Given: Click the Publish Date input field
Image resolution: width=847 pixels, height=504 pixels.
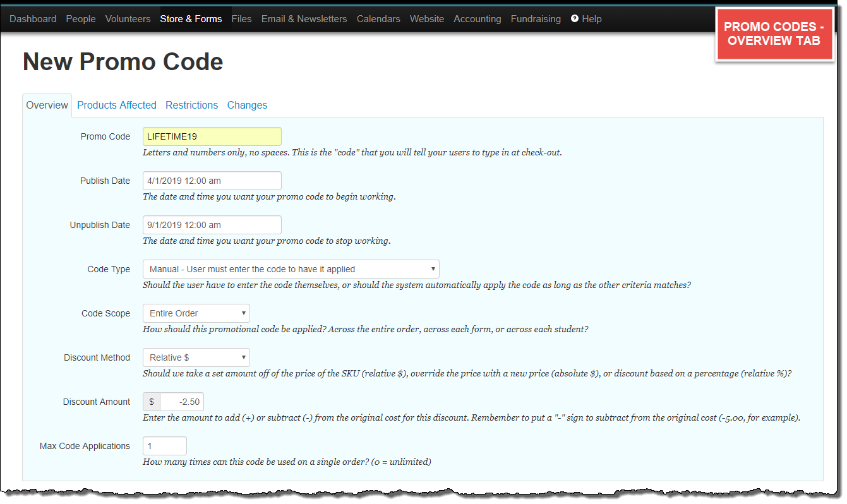Looking at the screenshot, I should pyautogui.click(x=212, y=181).
